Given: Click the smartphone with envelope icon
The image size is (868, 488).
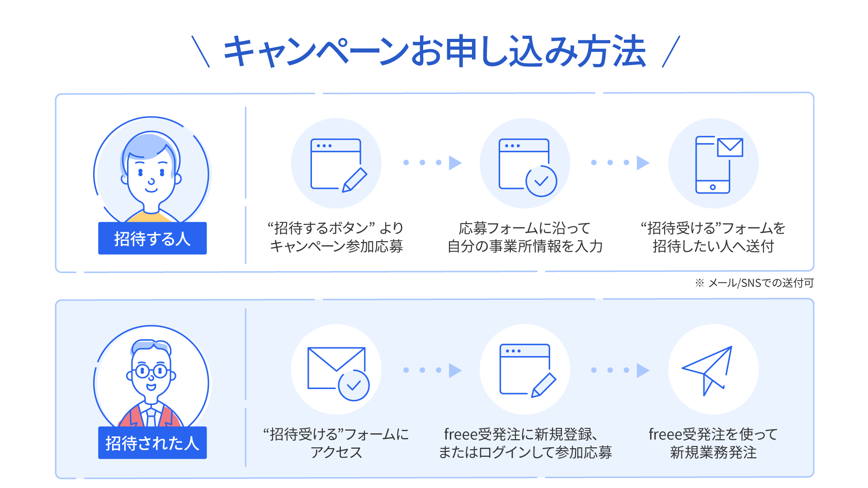Looking at the screenshot, I should click(x=719, y=164).
